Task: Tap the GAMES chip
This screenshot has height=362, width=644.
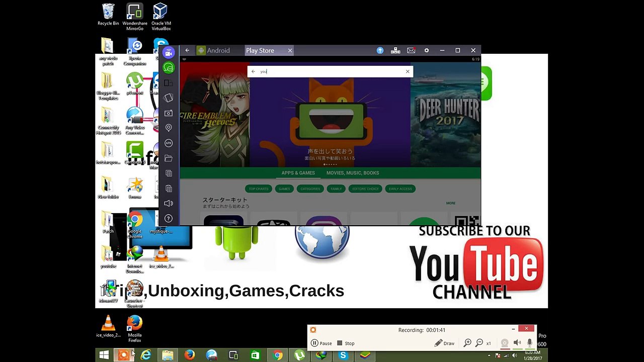Action: pyautogui.click(x=284, y=189)
